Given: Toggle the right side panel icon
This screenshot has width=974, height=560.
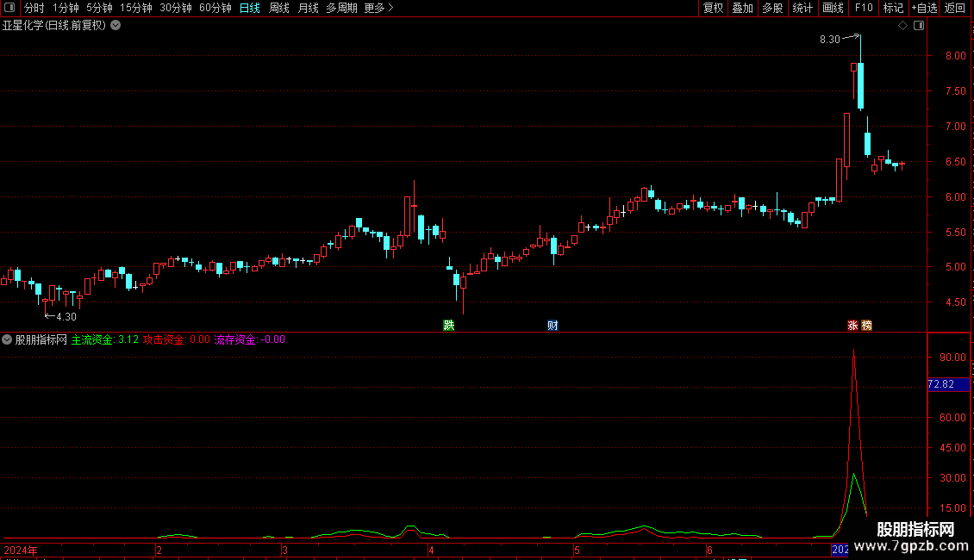Looking at the screenshot, I should 919,26.
